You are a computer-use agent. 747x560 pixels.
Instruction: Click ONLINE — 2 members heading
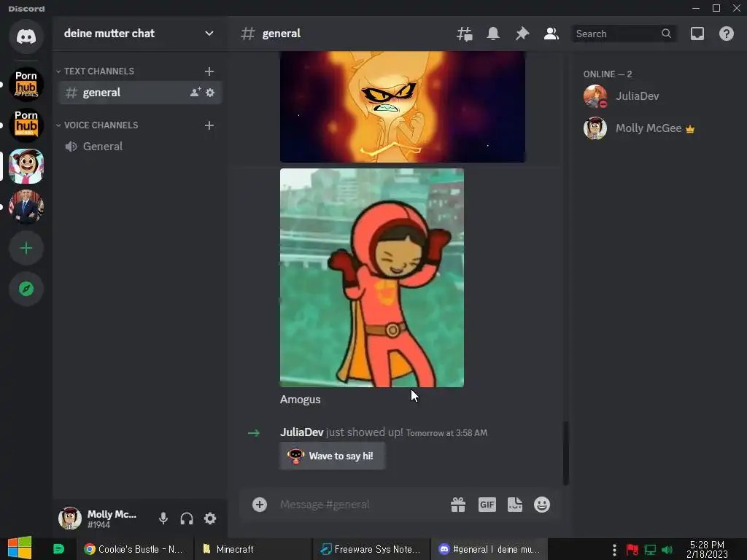(608, 74)
